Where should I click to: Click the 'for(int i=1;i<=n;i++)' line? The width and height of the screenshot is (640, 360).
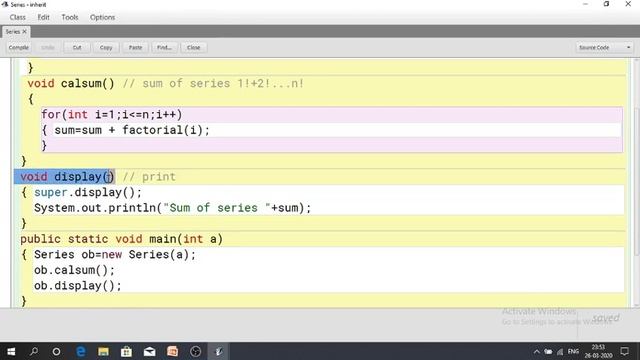(x=111, y=114)
